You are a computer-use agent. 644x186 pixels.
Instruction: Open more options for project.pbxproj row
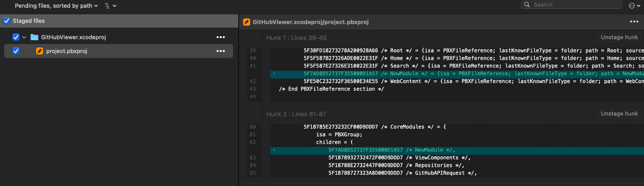point(220,51)
